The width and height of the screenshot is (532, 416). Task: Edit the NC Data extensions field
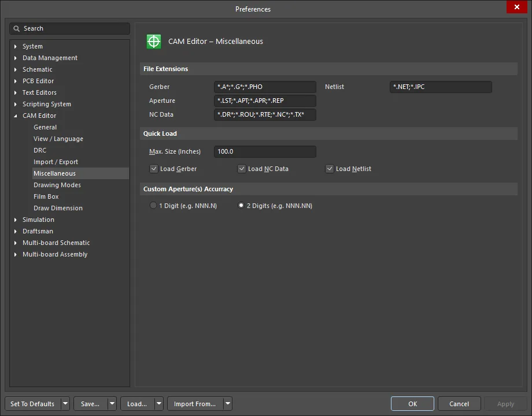click(265, 114)
